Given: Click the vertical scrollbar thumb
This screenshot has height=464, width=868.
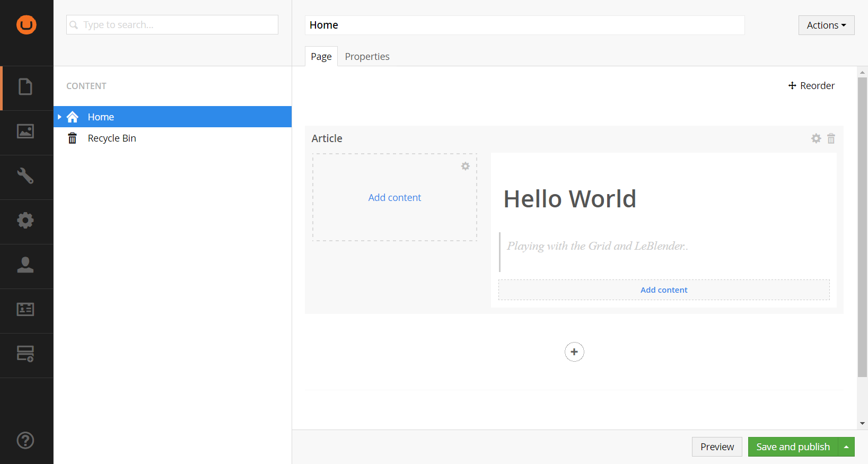Looking at the screenshot, I should 863,227.
